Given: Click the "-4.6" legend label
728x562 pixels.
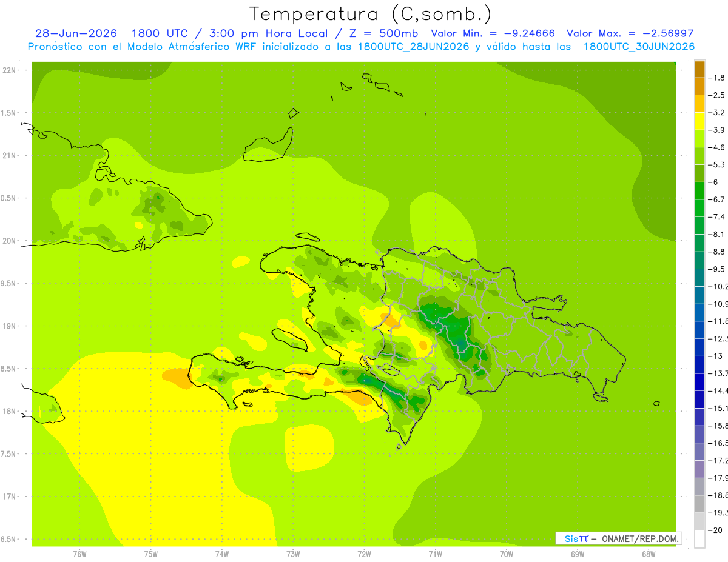Looking at the screenshot, I should point(718,147).
